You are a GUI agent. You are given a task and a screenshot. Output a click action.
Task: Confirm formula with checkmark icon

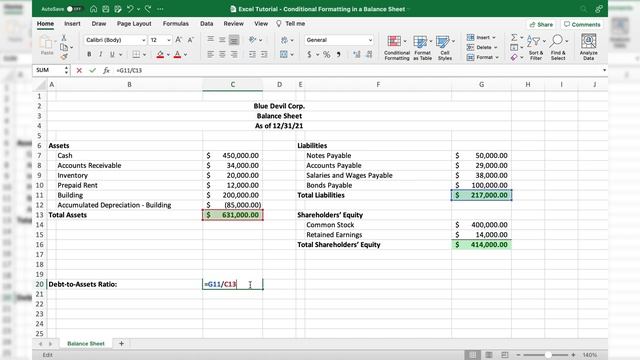[x=93, y=70]
